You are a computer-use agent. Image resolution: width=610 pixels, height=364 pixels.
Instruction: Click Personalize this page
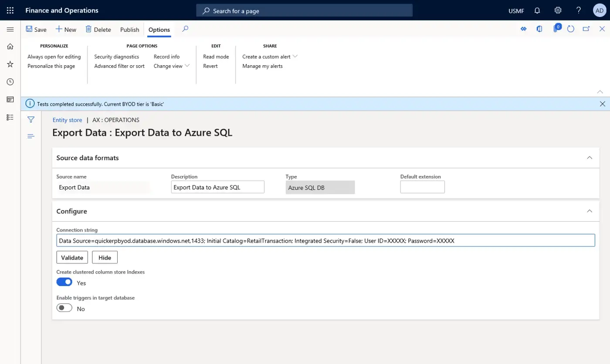[51, 66]
